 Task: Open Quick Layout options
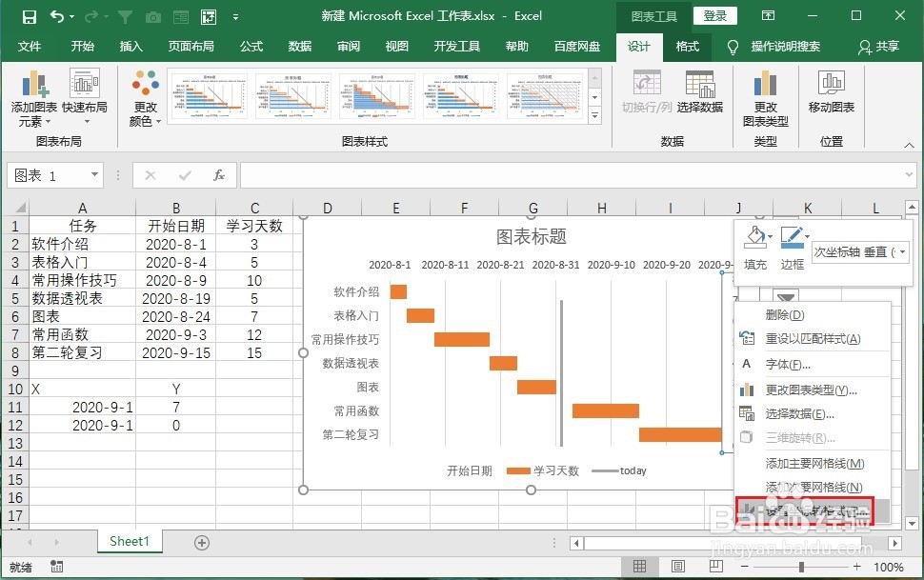pos(84,97)
